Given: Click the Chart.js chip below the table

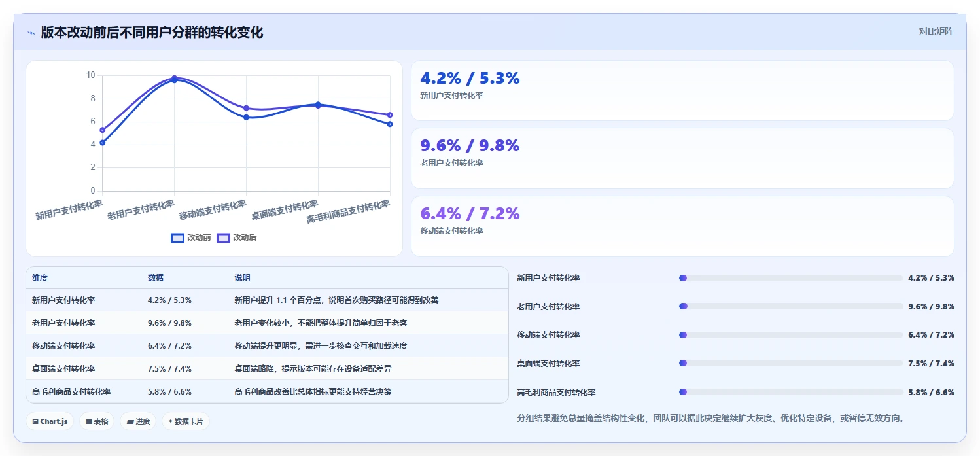Looking at the screenshot, I should [50, 421].
